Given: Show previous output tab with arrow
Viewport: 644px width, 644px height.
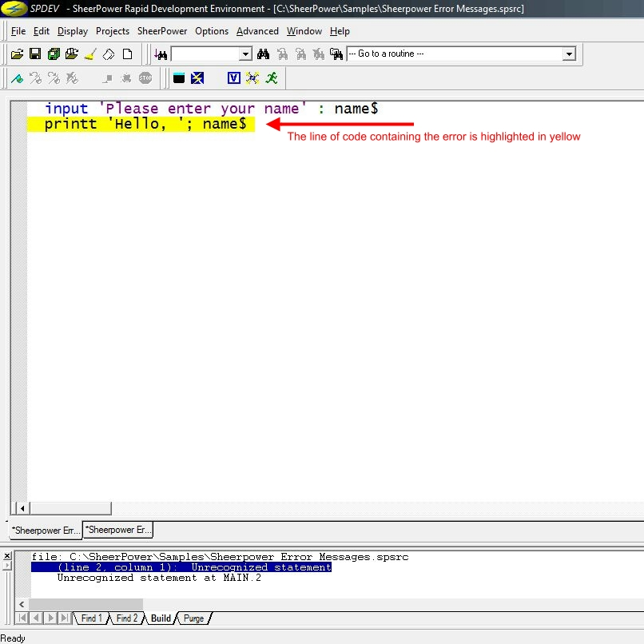Looking at the screenshot, I should point(37,618).
